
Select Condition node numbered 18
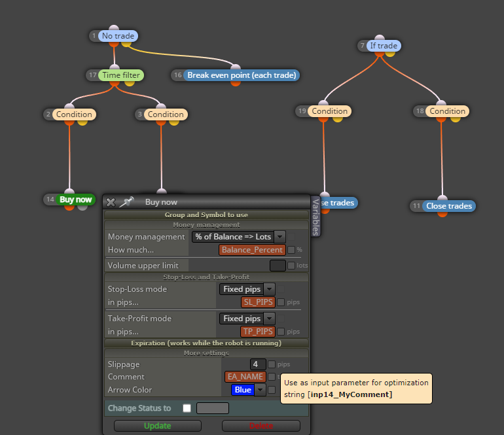448,111
